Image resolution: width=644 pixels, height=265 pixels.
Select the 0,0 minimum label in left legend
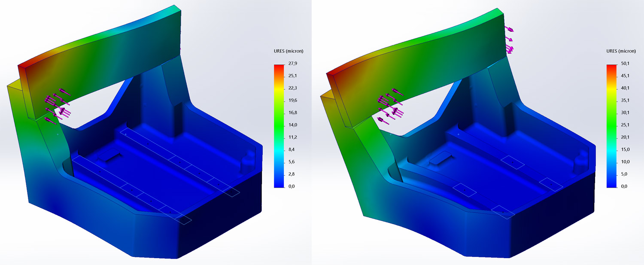click(292, 186)
